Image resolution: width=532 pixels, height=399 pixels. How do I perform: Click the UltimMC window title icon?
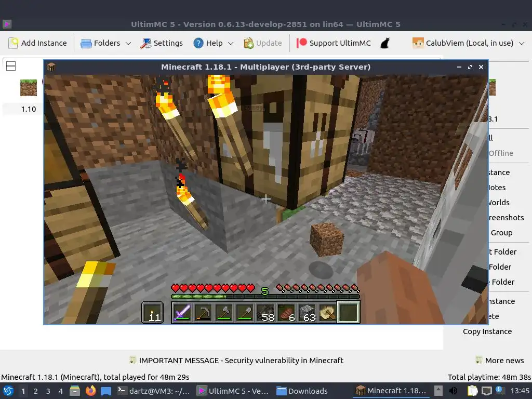click(7, 24)
